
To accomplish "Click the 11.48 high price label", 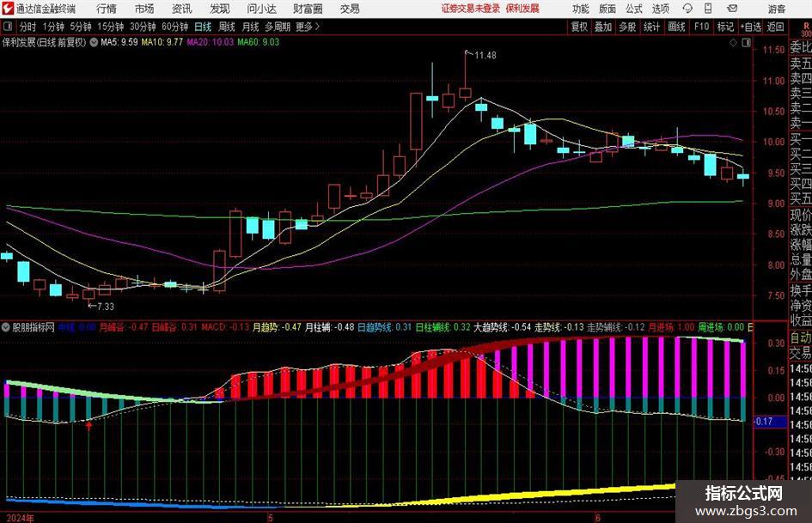I will point(485,55).
